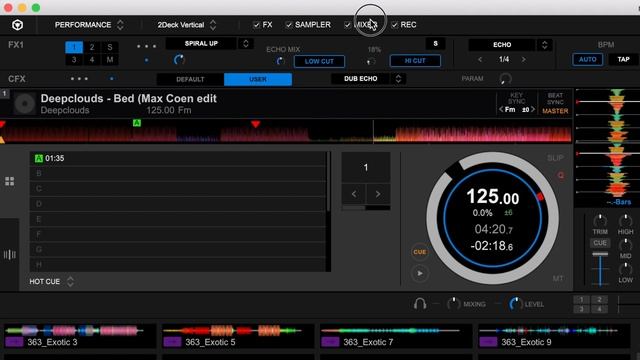Turn the TRIM knob
640x360 pixels.
pyautogui.click(x=600, y=221)
